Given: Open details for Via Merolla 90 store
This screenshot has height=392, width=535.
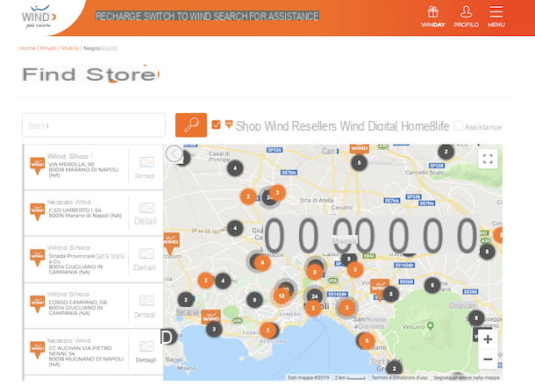Looking at the screenshot, I should pos(146,167).
